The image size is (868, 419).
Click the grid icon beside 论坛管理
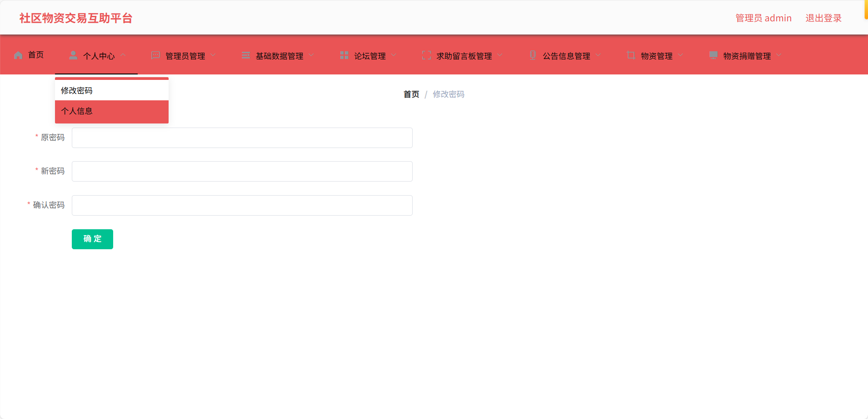pyautogui.click(x=344, y=55)
